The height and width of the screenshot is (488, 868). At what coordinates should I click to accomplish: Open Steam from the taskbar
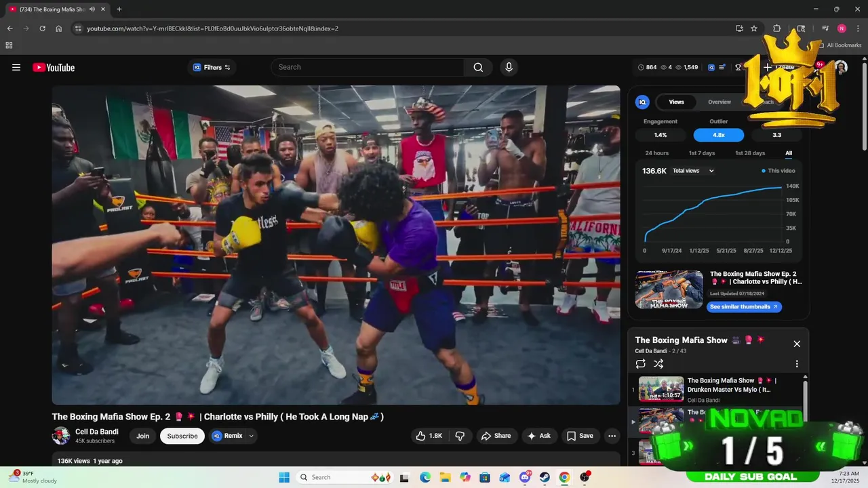click(545, 477)
